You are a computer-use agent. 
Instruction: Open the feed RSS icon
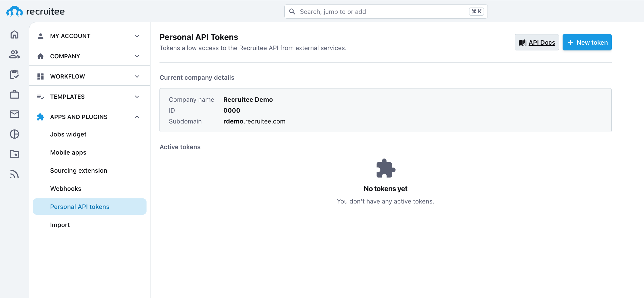click(14, 174)
